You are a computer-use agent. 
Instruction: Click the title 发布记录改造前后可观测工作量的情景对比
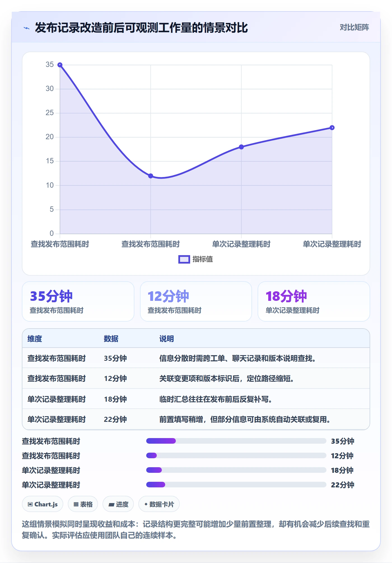[141, 28]
